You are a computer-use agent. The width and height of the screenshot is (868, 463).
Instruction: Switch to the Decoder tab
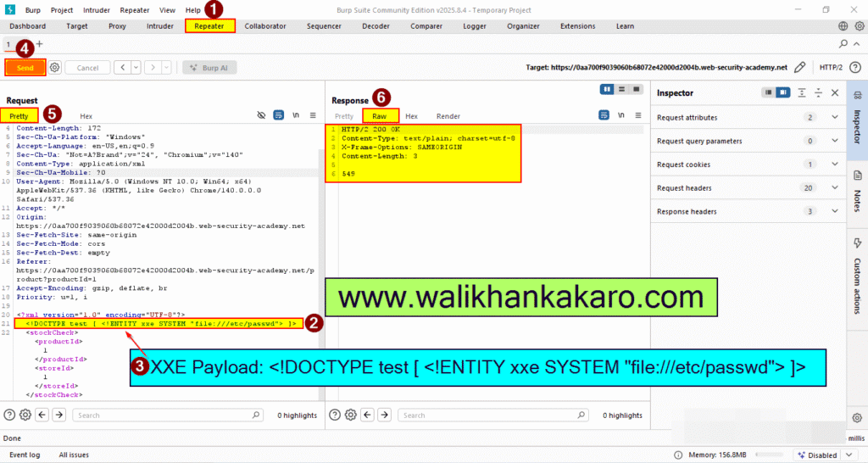(x=376, y=26)
